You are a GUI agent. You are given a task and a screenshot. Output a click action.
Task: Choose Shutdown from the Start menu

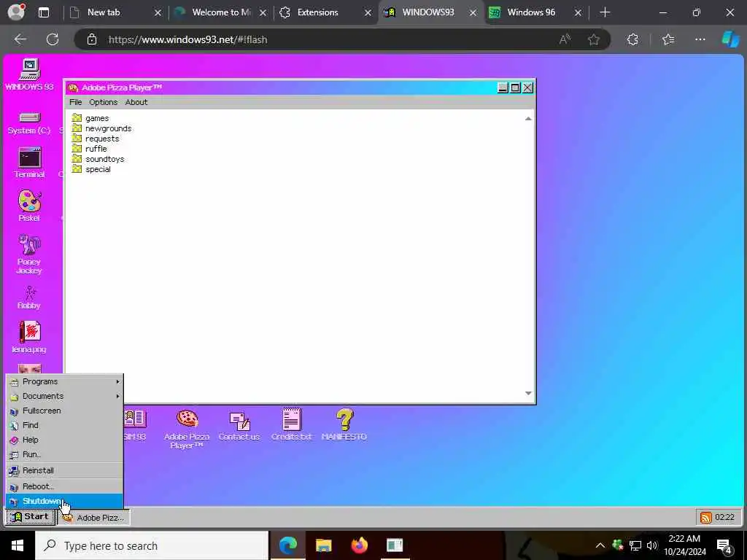(64, 501)
